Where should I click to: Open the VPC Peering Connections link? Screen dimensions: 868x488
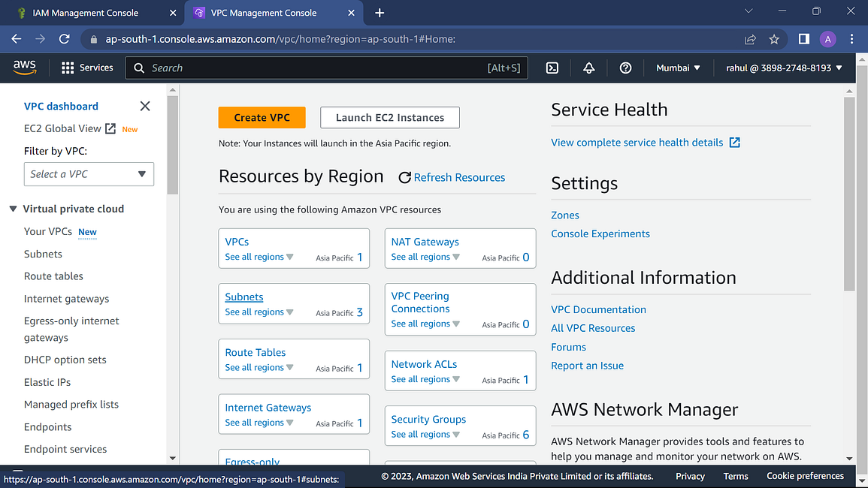(420, 302)
